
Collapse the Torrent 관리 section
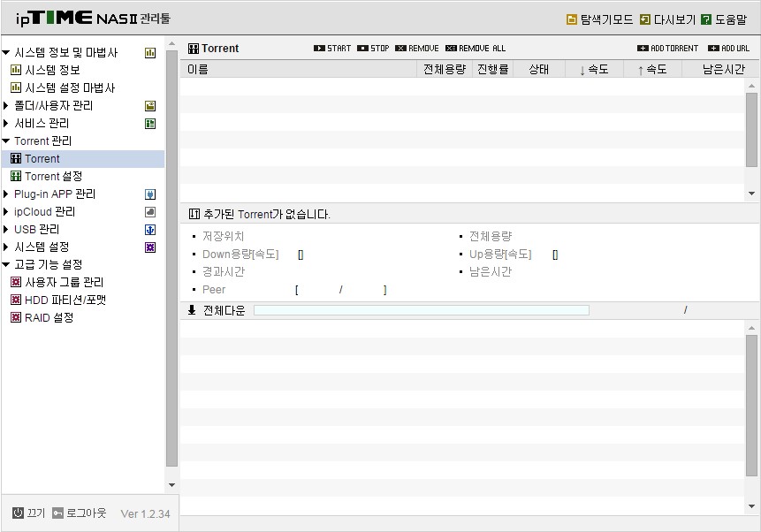coord(6,141)
